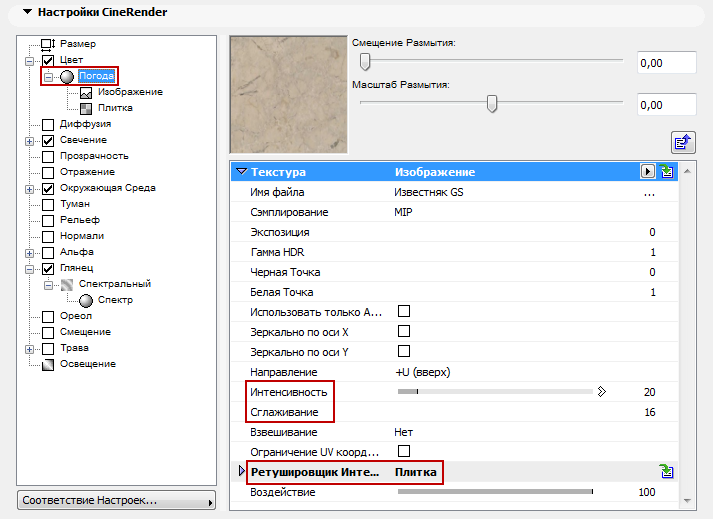Click the Известняк GS file name

[428, 192]
